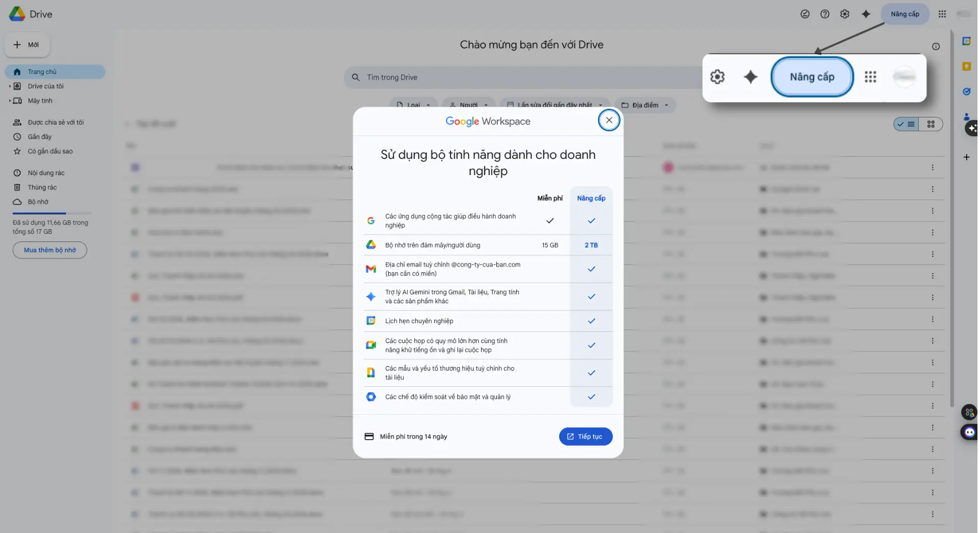Click the Google Workspace logo in dialog
The image size is (980, 533).
[489, 122]
